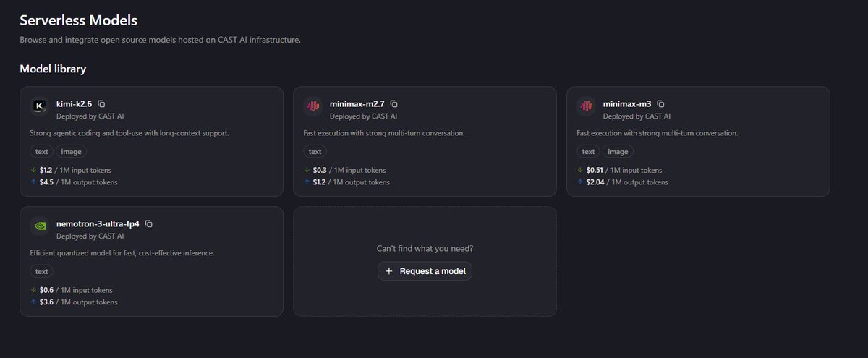Screen dimensions: 868x358
Task: Select the text tag on minimax-m2.7
Action: pyautogui.click(x=315, y=152)
